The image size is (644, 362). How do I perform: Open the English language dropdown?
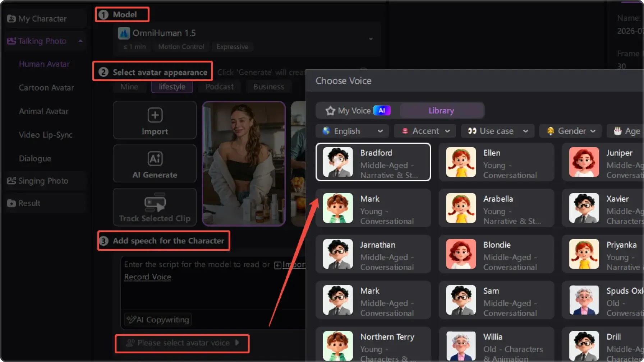point(352,131)
